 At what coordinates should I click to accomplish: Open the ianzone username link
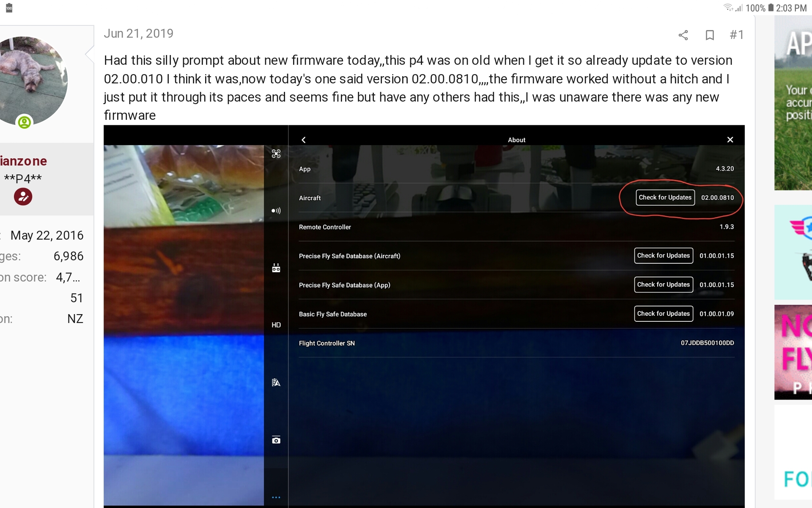24,161
